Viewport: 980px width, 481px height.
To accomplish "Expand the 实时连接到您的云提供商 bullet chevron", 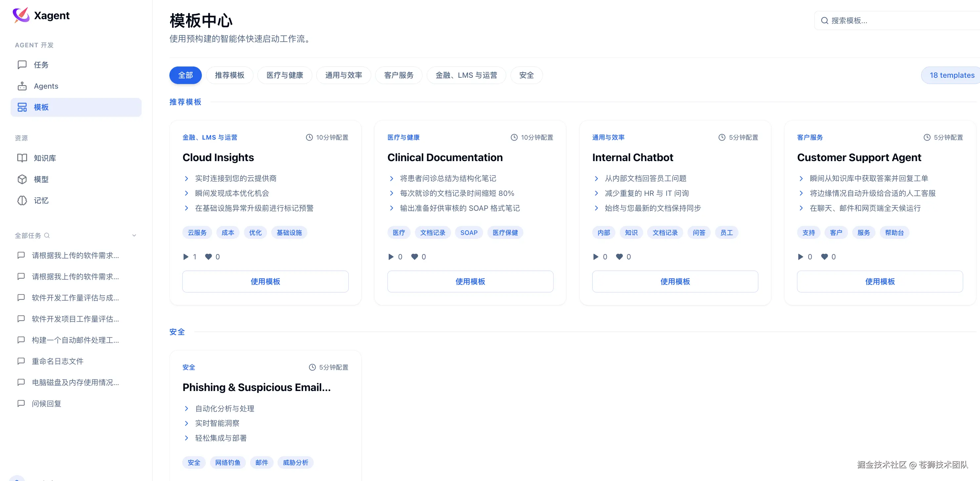I will coord(186,178).
